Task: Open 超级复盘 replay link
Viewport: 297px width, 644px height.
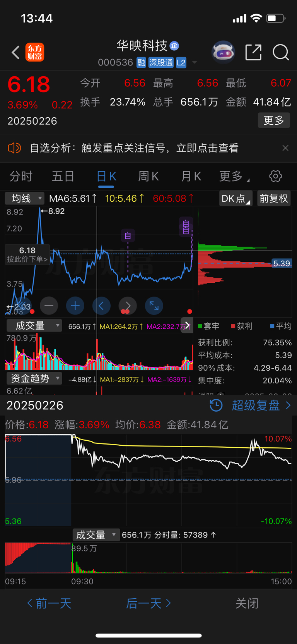Action: [x=256, y=405]
